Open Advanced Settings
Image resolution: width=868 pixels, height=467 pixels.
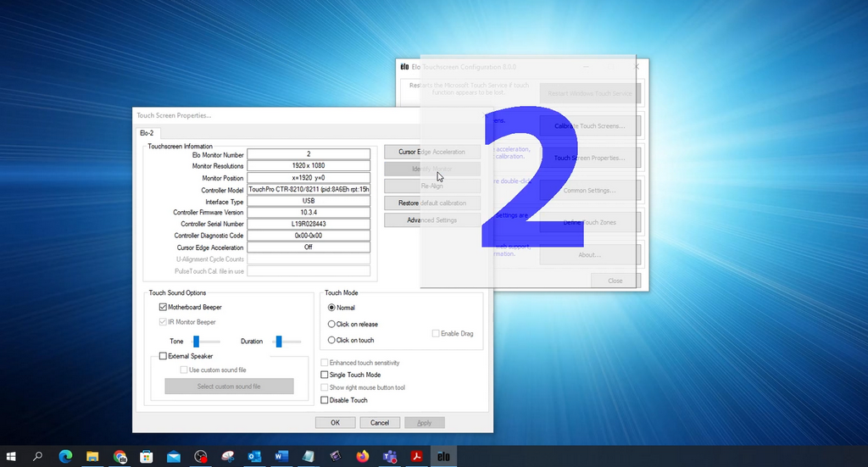(431, 220)
